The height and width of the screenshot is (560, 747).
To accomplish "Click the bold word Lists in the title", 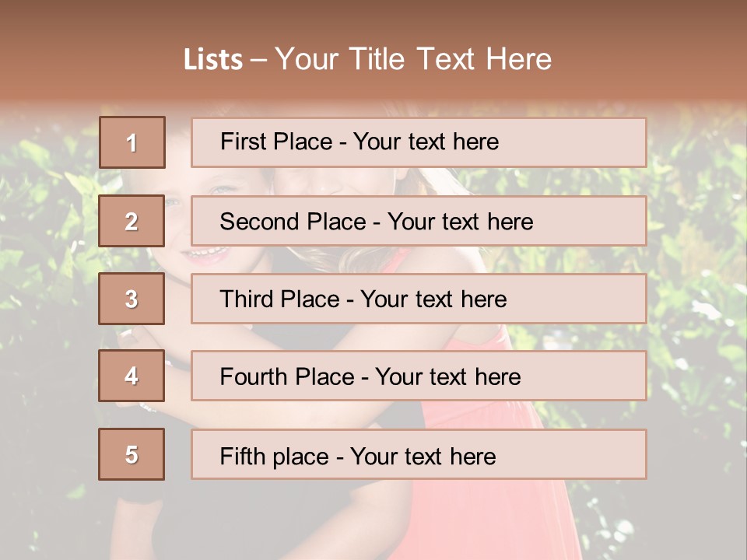I will [x=213, y=60].
